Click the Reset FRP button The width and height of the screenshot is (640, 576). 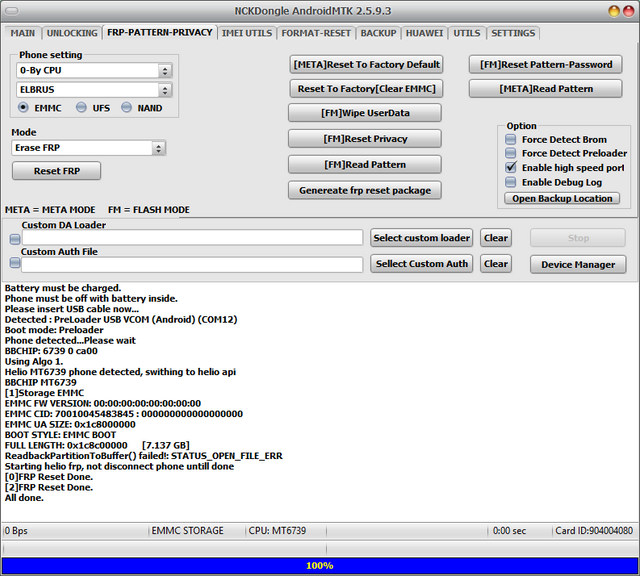pyautogui.click(x=56, y=171)
